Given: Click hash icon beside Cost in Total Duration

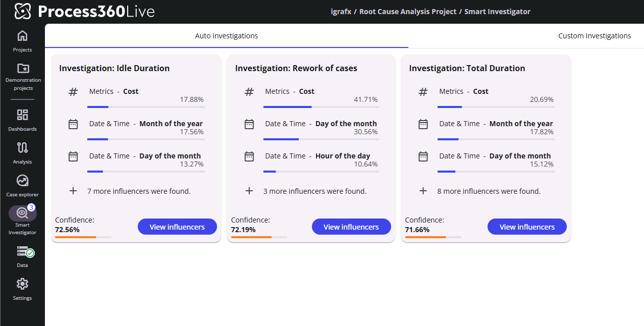Looking at the screenshot, I should [423, 92].
